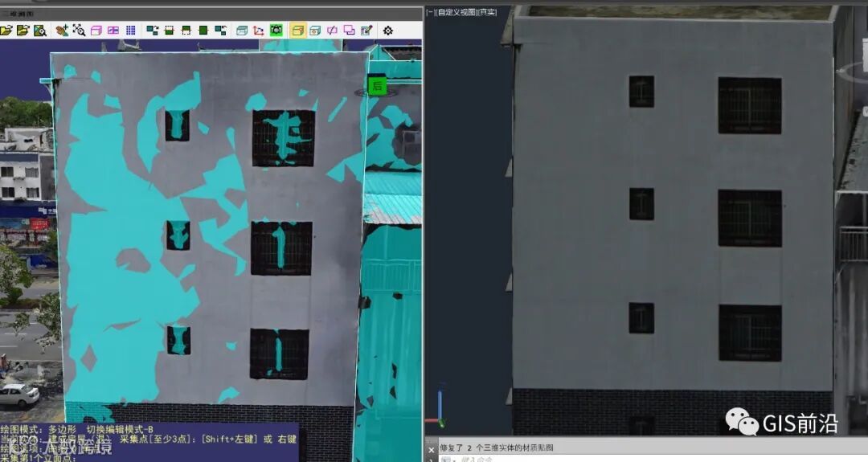This screenshot has width=868, height=462.
Task: Click the command line input field
Action: click(x=653, y=459)
